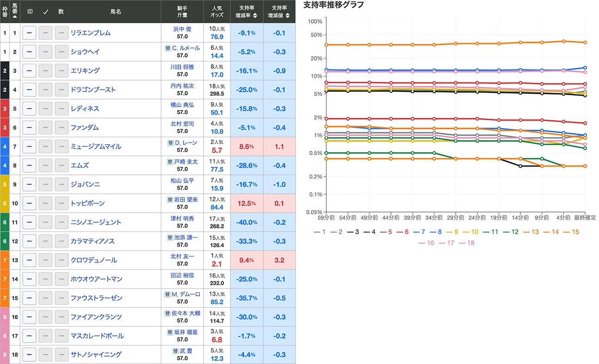Toggle the check box for クロワデュノール
The image size is (599, 364).
45,260
